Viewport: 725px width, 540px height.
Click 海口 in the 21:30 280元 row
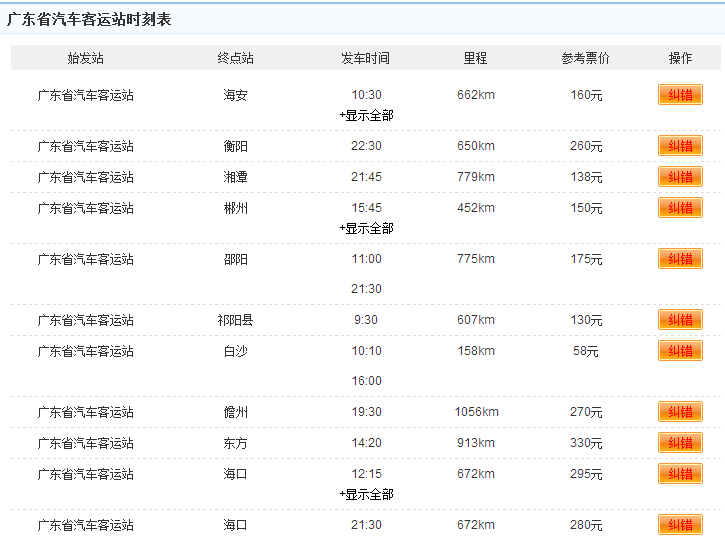tap(235, 526)
